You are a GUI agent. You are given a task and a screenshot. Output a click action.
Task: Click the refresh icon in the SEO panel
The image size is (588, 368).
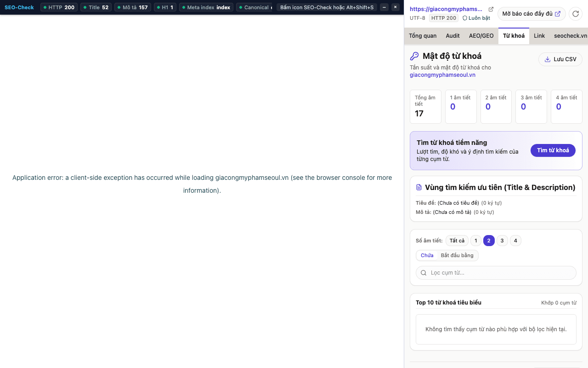tap(576, 14)
